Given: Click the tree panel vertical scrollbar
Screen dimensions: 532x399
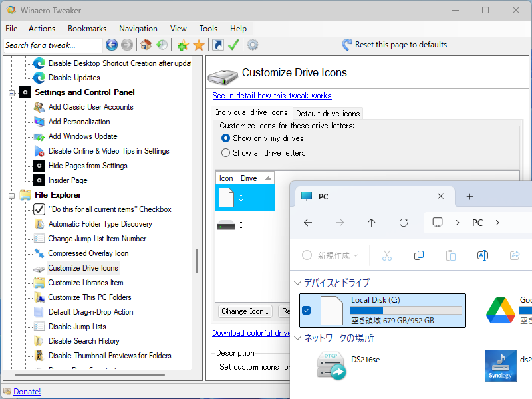Looking at the screenshot, I should point(196,261).
